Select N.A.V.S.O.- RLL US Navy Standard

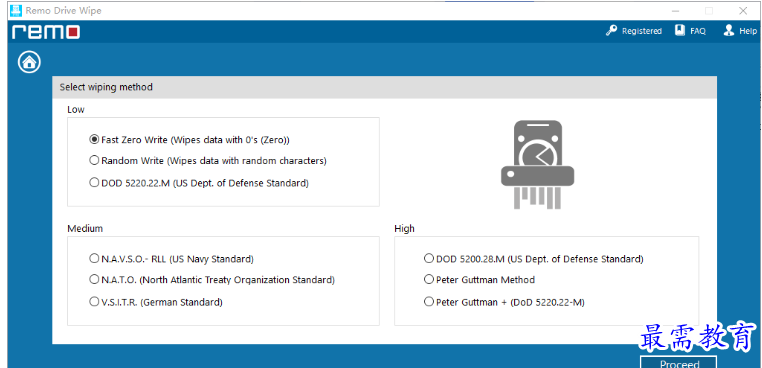[172, 259]
